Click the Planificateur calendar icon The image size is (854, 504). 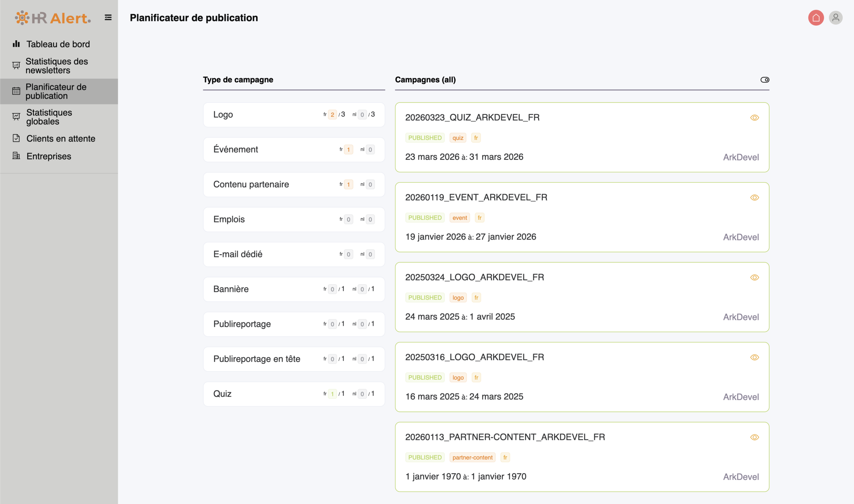[16, 91]
